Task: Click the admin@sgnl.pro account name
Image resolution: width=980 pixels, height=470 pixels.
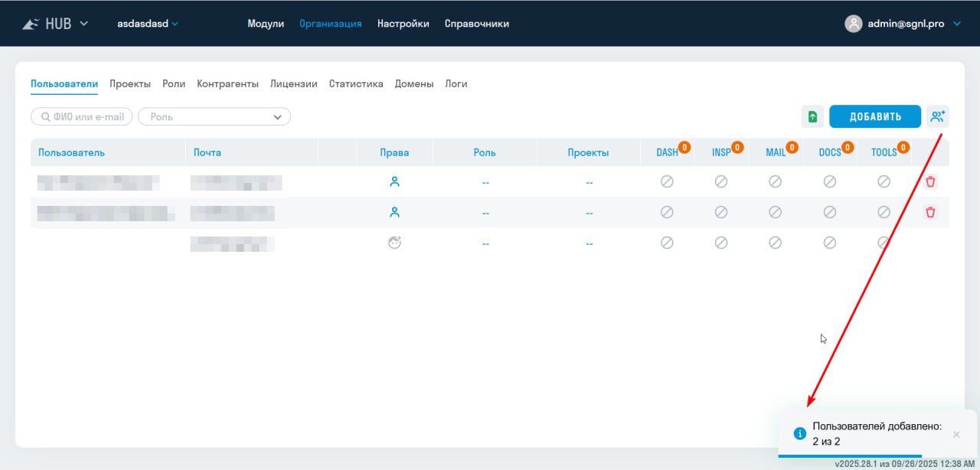Action: (x=906, y=24)
